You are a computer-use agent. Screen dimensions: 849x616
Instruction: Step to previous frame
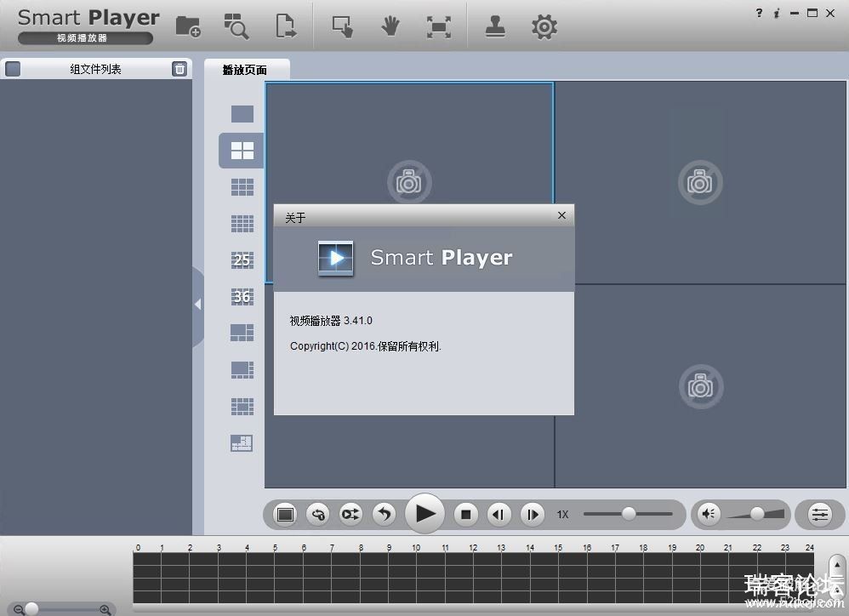[499, 514]
